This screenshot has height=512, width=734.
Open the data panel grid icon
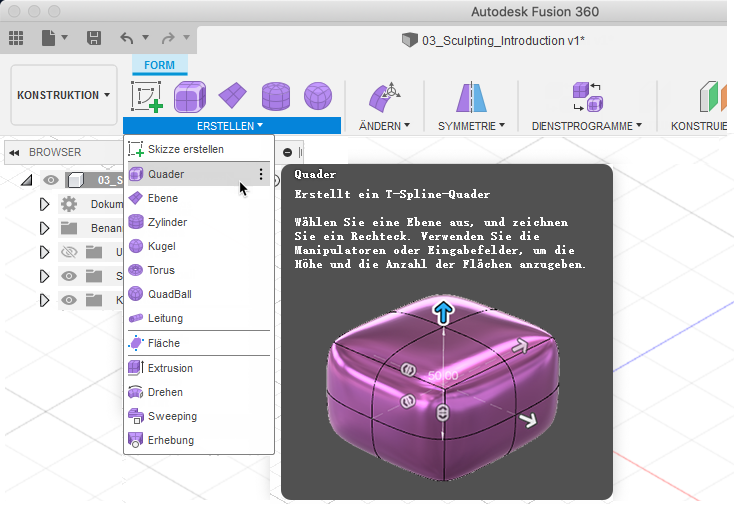[16, 38]
